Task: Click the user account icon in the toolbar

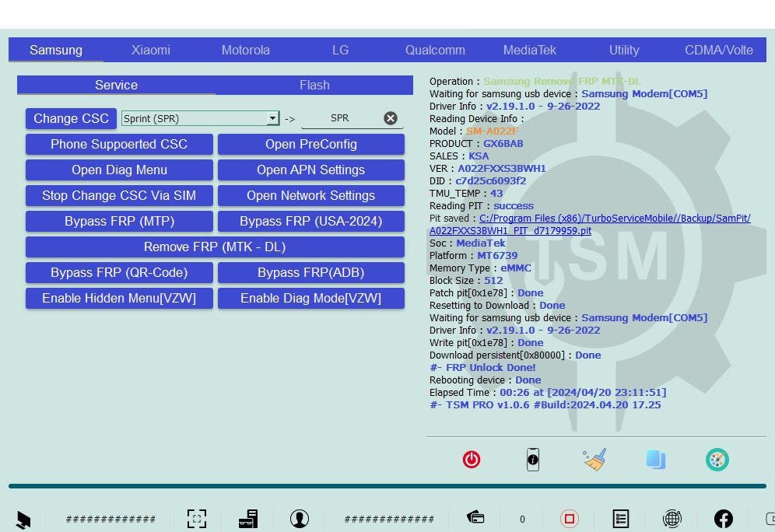Action: [300, 518]
